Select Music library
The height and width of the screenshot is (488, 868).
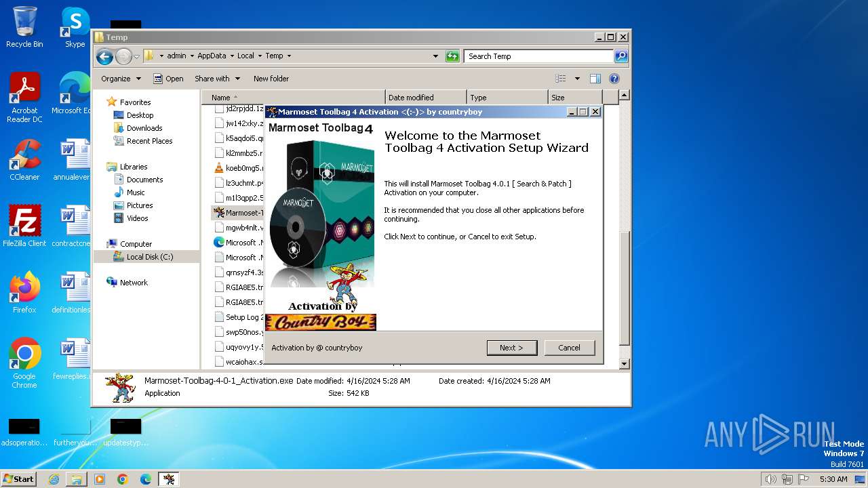136,192
